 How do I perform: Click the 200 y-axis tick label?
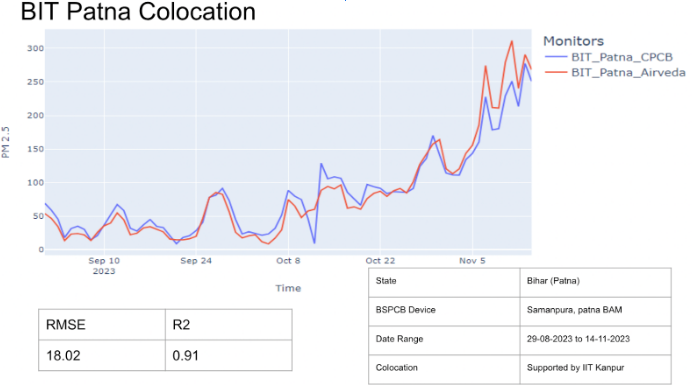(x=35, y=116)
